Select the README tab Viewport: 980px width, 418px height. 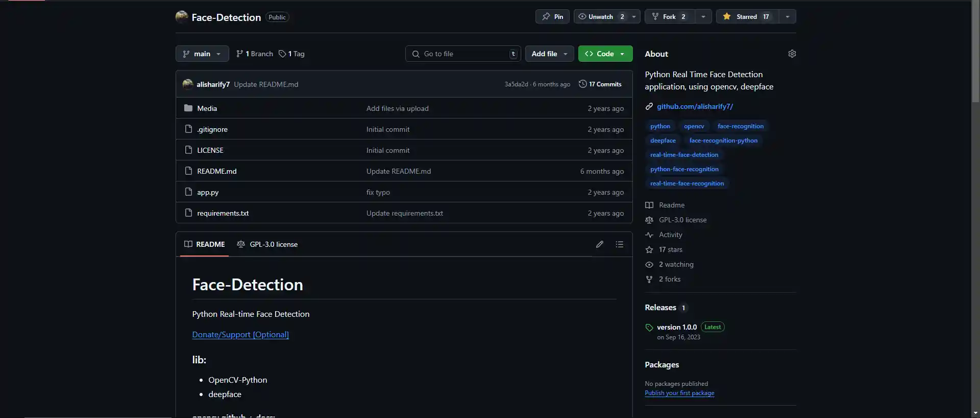(x=205, y=244)
